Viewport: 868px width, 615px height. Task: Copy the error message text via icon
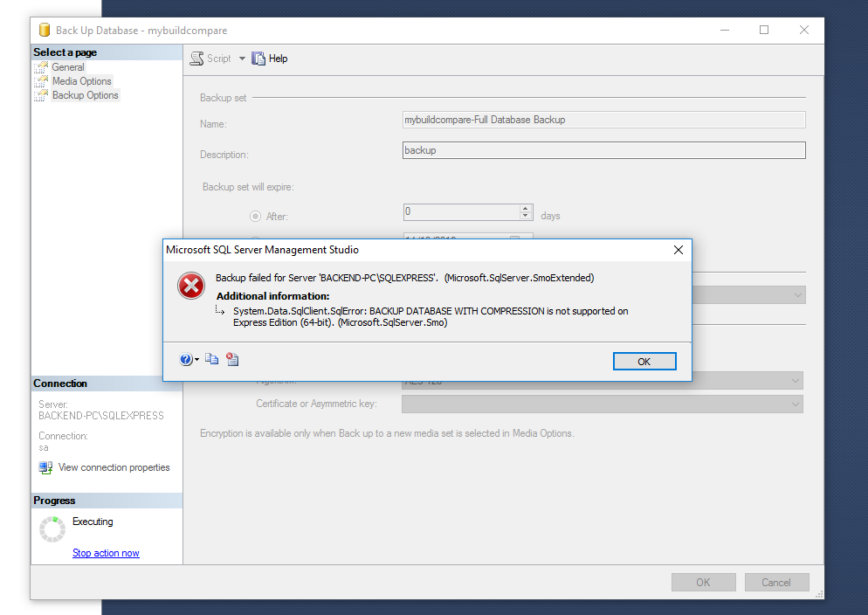click(211, 359)
